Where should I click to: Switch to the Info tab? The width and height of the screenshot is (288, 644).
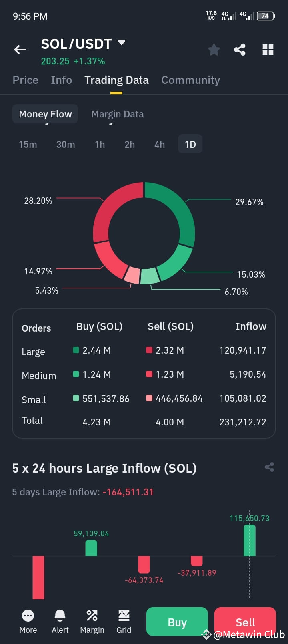62,80
